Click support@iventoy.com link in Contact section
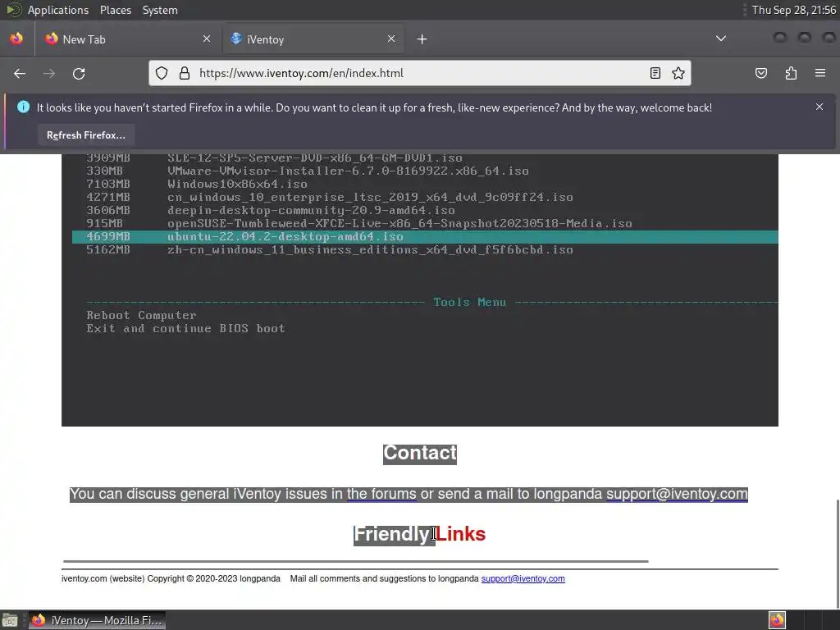Image resolution: width=840 pixels, height=630 pixels. pyautogui.click(x=677, y=494)
